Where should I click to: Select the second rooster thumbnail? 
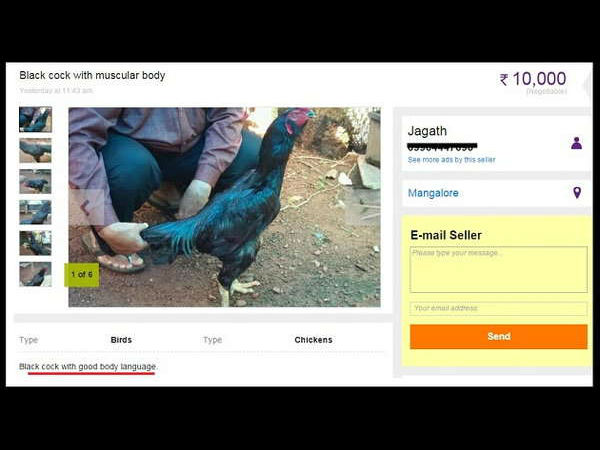pyautogui.click(x=35, y=150)
